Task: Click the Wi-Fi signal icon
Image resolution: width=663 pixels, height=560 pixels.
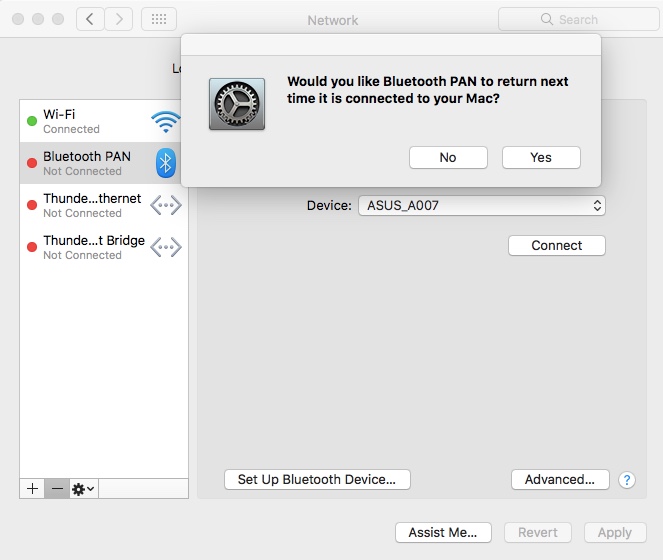Action: point(166,122)
